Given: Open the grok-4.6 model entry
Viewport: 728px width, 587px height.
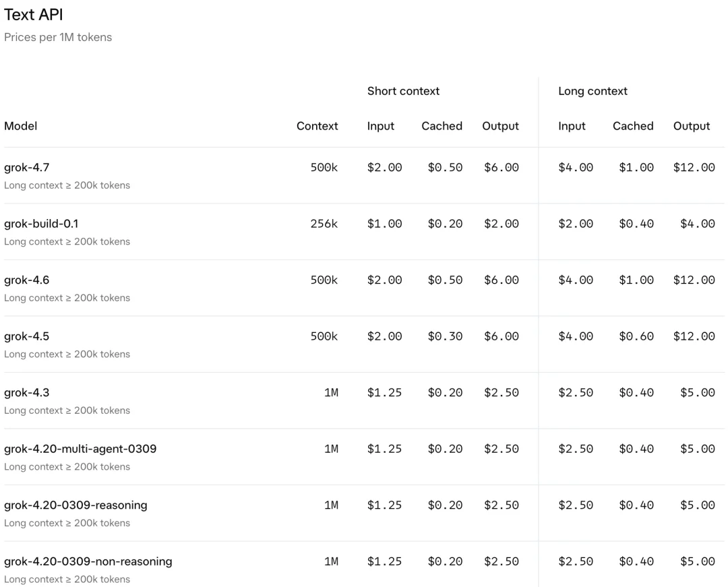Looking at the screenshot, I should [x=26, y=280].
